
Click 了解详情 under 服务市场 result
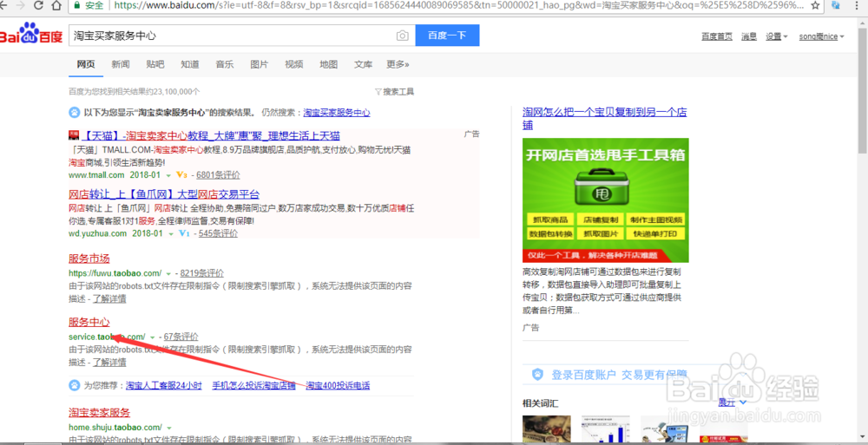click(109, 299)
